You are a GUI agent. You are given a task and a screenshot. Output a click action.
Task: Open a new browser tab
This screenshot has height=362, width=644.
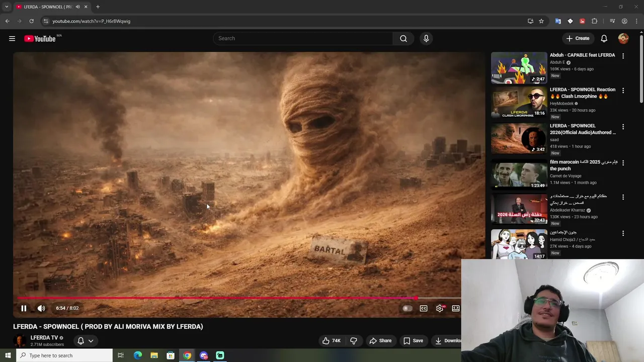(x=98, y=7)
